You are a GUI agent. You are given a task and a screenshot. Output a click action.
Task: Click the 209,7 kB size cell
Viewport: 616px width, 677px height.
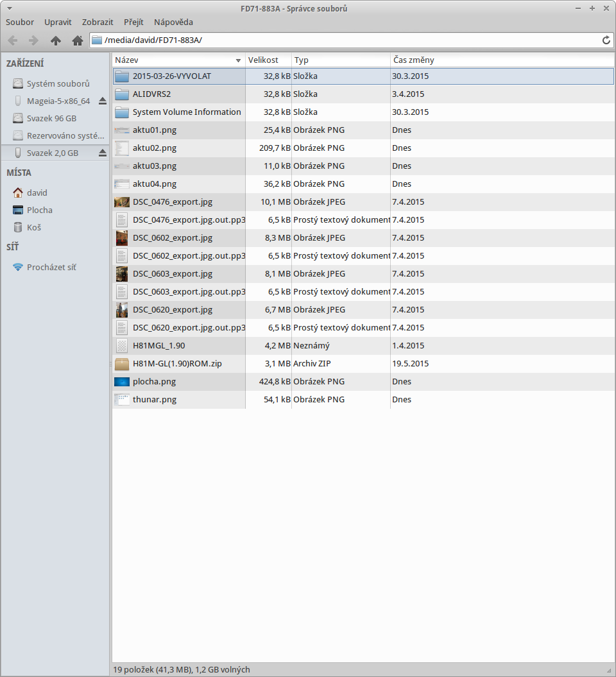tap(275, 148)
